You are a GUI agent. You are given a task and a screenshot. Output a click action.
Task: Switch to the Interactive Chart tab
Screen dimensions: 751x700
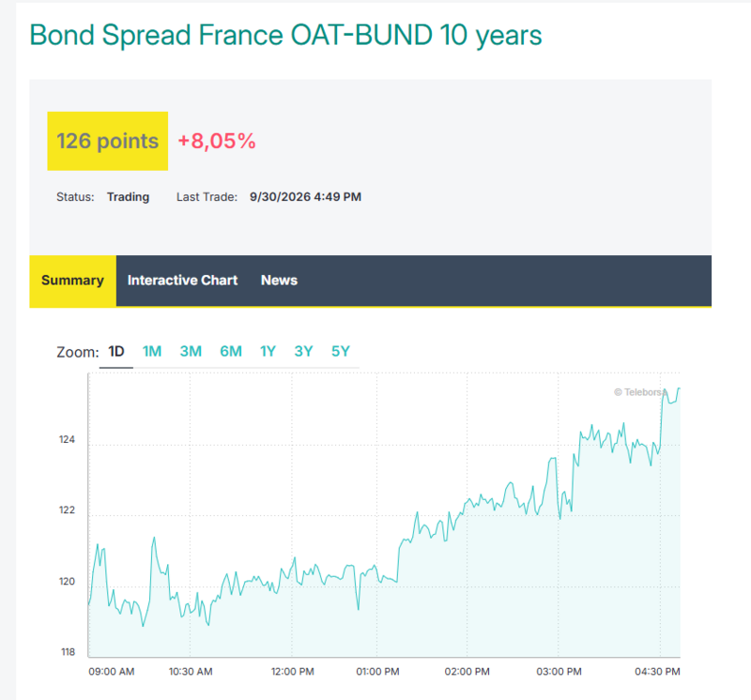182,281
